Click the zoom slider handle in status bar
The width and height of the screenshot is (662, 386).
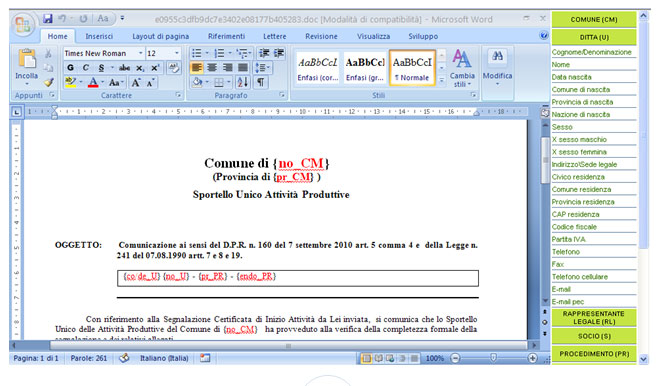(x=493, y=358)
